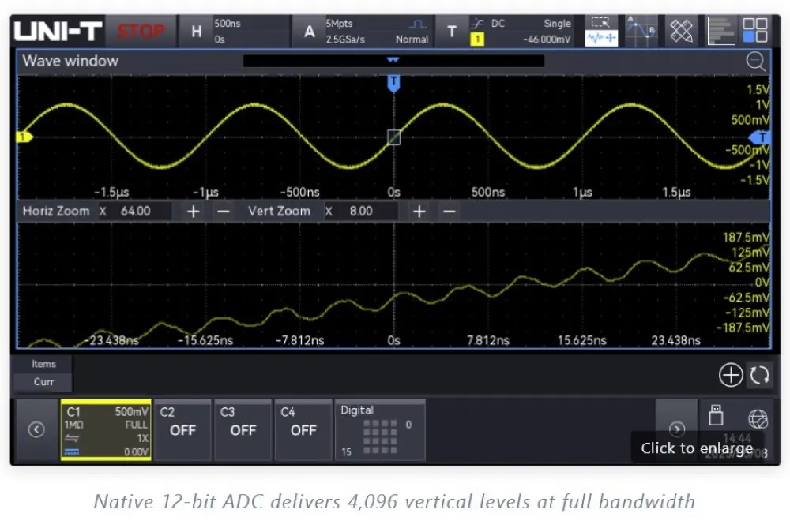Click the -46.000mV trigger level value
The image size is (790, 532).
(547, 39)
